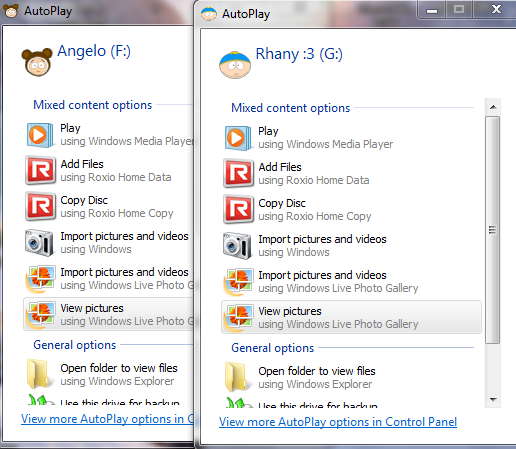This screenshot has height=449, width=516.
Task: Select Add Files text in Angelo window
Action: pos(82,164)
